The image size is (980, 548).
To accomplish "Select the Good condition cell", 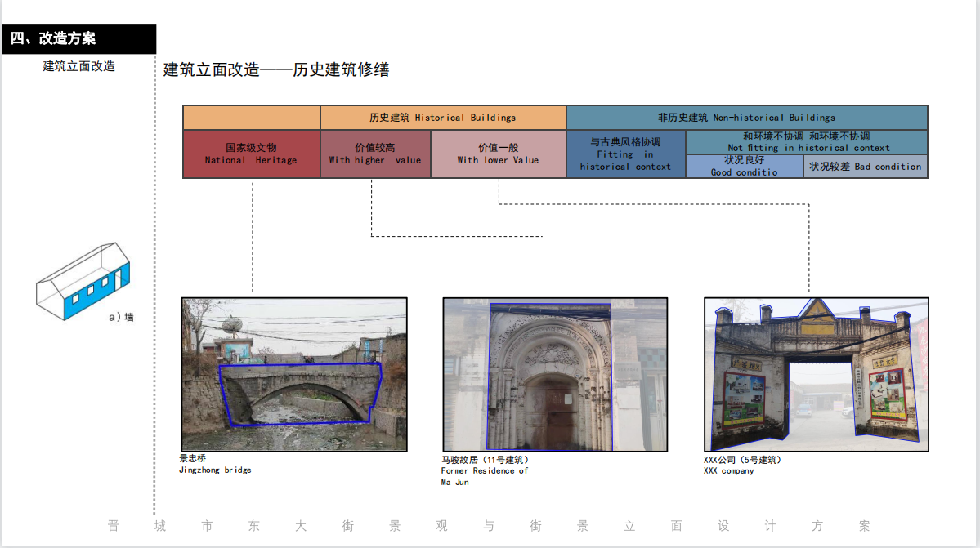I will pos(744,166).
